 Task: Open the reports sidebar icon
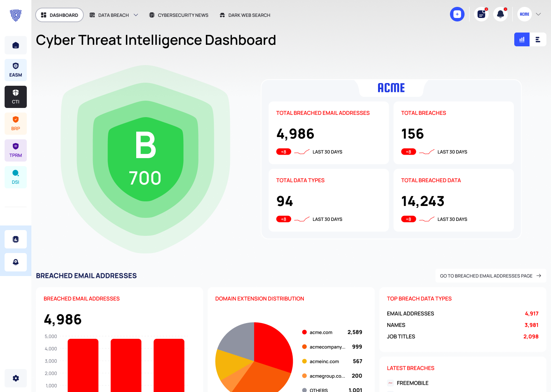point(16,239)
